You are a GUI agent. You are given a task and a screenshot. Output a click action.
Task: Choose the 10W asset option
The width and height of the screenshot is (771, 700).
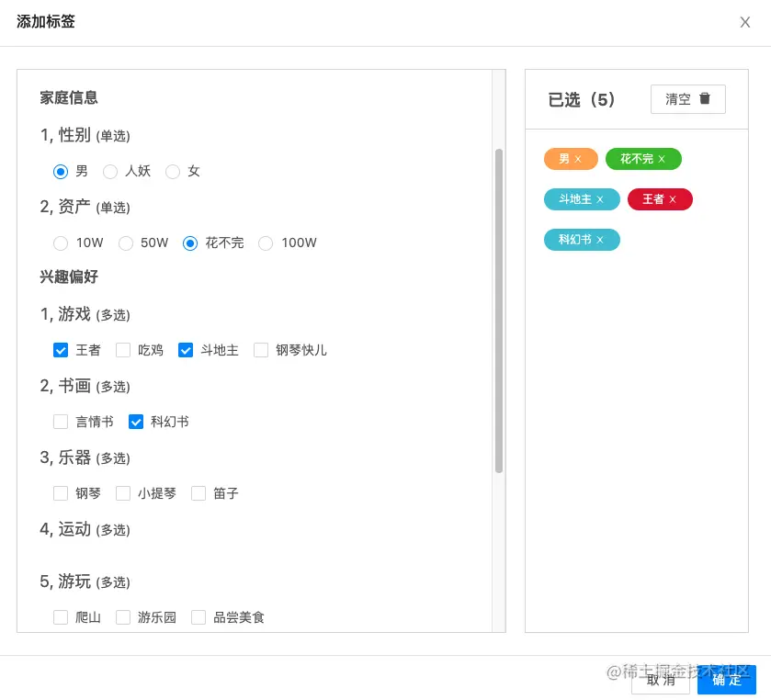tap(61, 243)
